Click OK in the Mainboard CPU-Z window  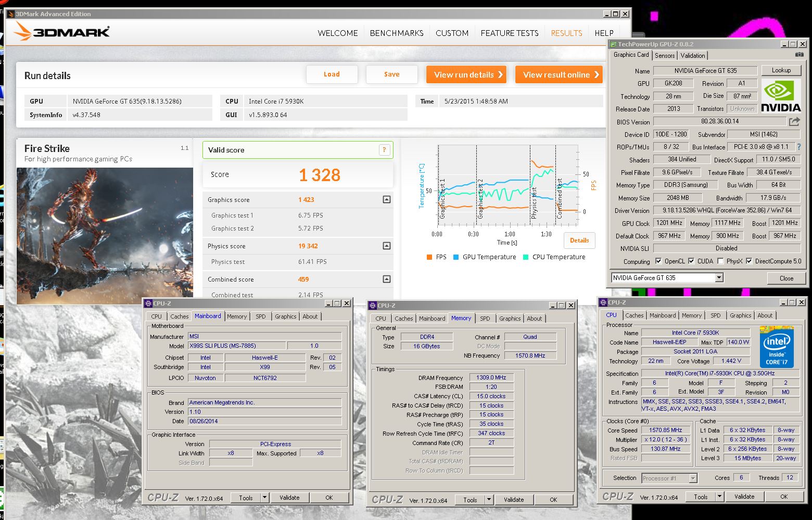point(329,498)
